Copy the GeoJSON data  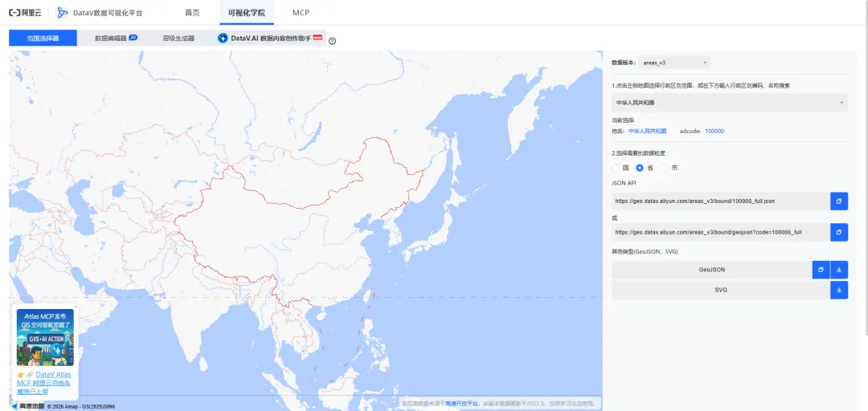pyautogui.click(x=821, y=270)
